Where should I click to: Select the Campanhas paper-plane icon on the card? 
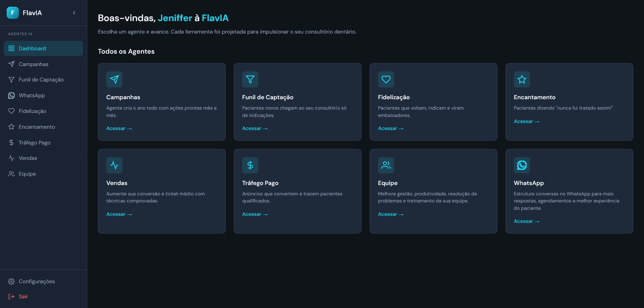(114, 79)
